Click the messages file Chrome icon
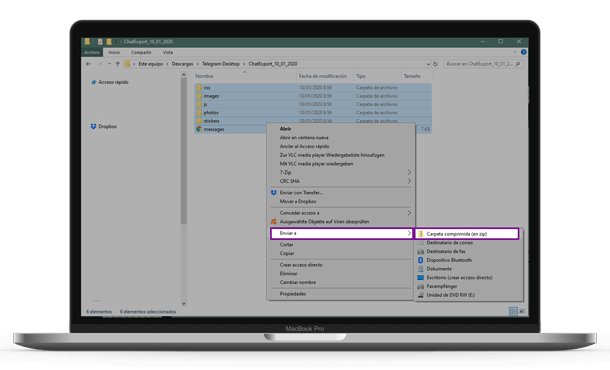 tap(199, 129)
